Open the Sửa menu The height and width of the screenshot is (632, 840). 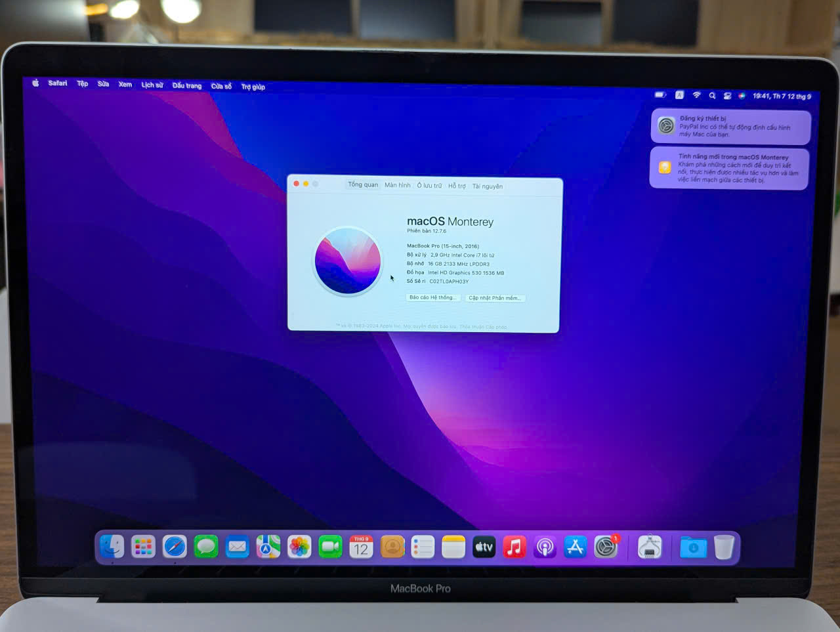[104, 84]
